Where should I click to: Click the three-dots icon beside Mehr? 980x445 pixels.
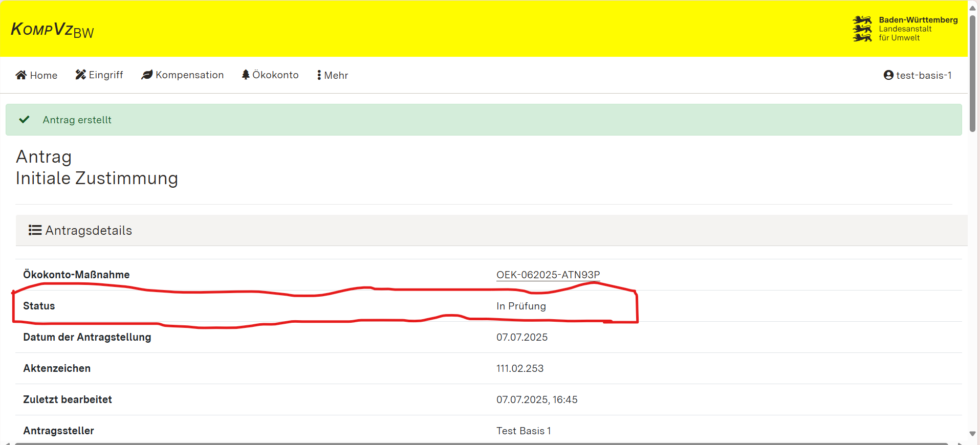(x=319, y=75)
